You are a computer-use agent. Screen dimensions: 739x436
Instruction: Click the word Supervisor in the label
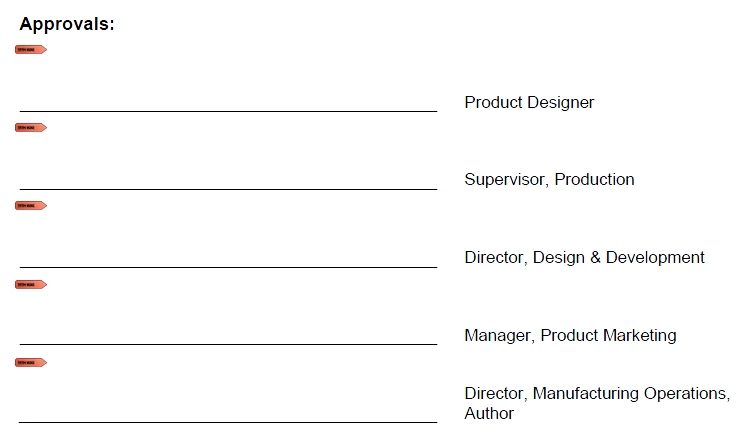[507, 180]
